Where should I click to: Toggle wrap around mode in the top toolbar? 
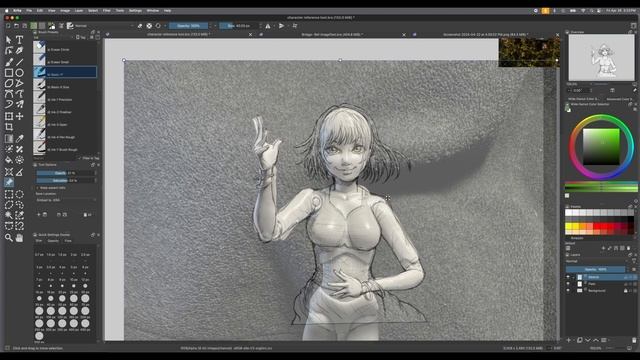point(295,26)
